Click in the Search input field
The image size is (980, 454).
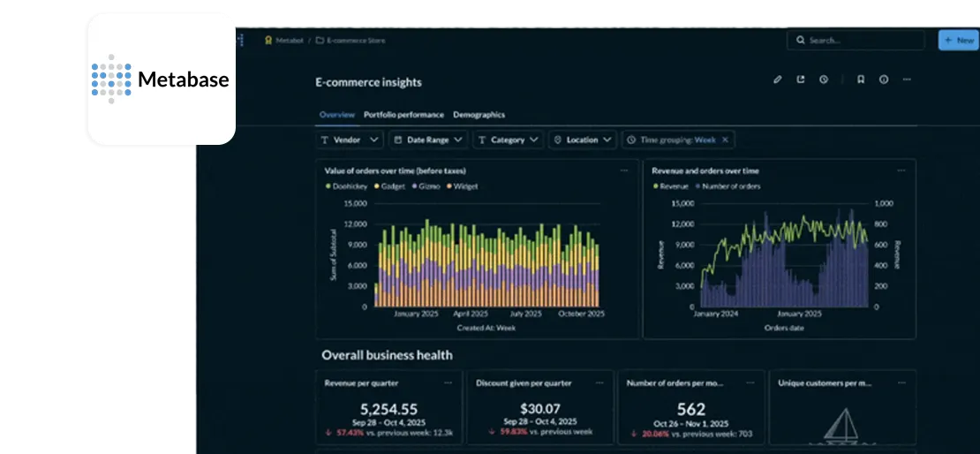(856, 40)
